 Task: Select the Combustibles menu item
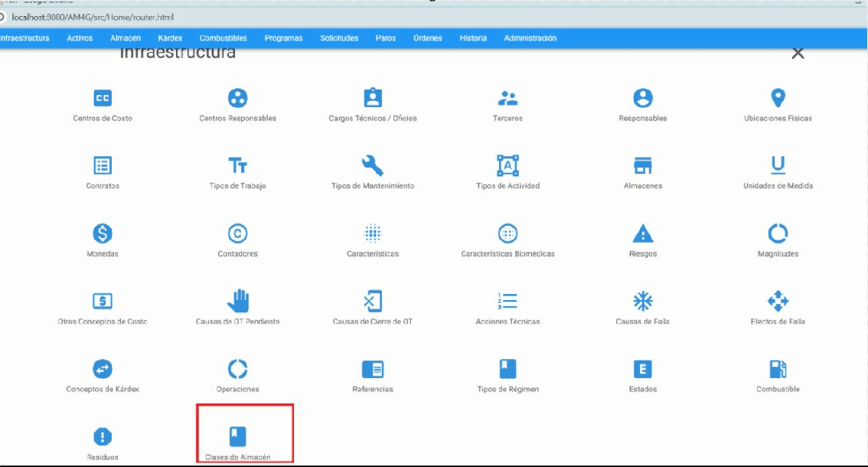pyautogui.click(x=223, y=38)
